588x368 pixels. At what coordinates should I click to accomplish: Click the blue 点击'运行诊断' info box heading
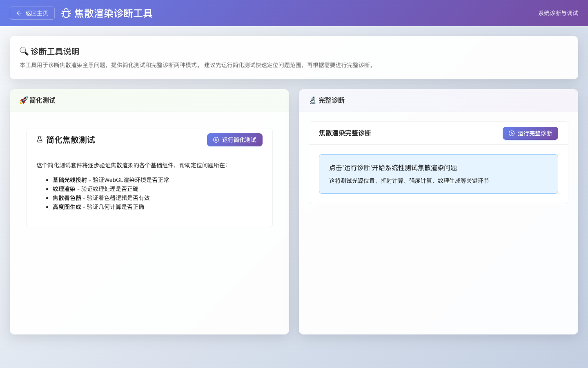(x=393, y=168)
